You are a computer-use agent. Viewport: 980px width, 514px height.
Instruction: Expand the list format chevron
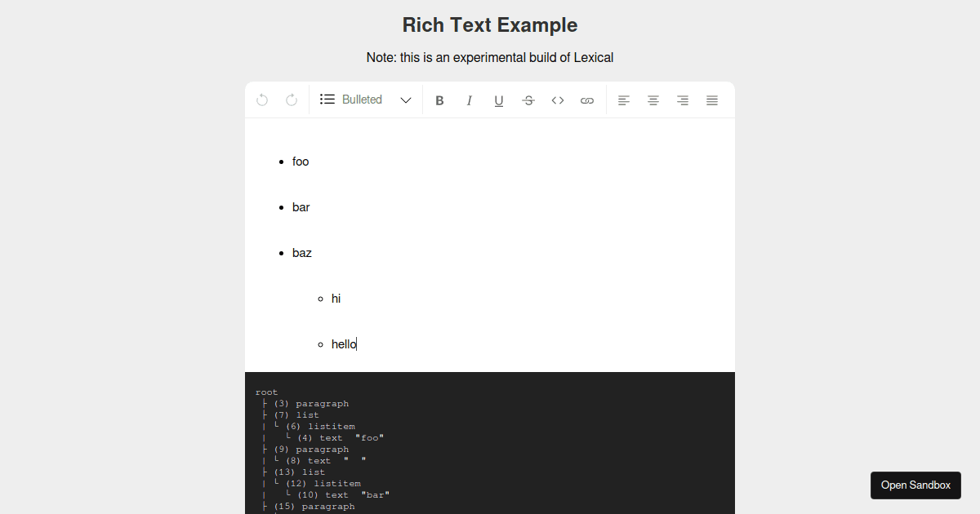pyautogui.click(x=406, y=100)
